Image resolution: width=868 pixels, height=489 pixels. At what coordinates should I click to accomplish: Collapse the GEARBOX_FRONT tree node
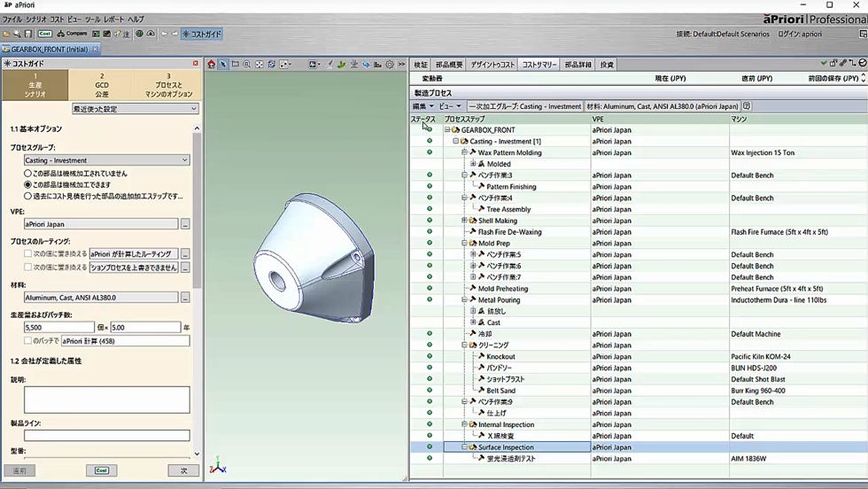point(447,129)
